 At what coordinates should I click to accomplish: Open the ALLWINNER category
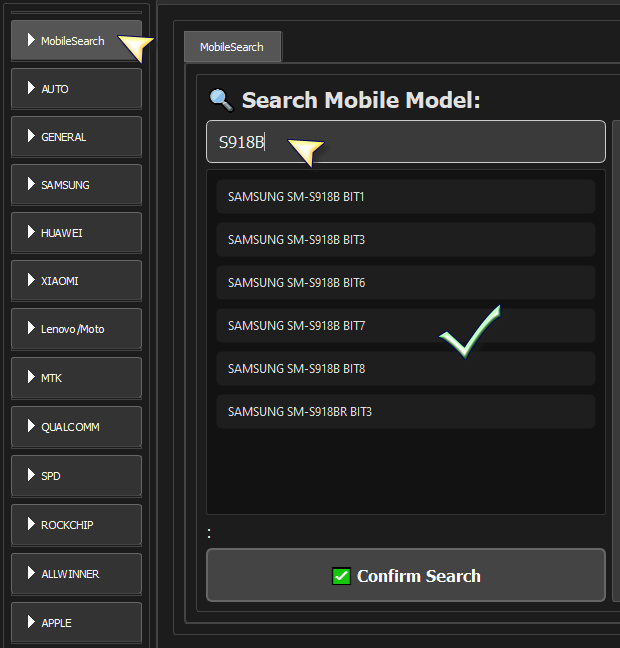[76, 574]
